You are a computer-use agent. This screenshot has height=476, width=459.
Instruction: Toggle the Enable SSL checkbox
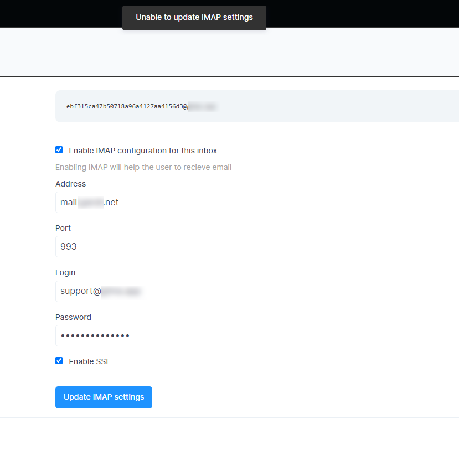pyautogui.click(x=59, y=361)
